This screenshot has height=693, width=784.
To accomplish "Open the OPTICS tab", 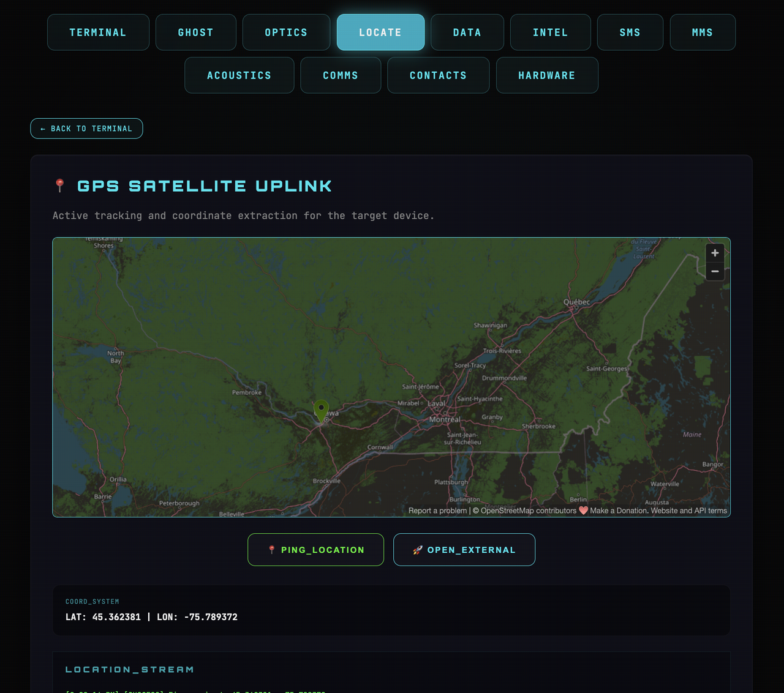I will coord(286,32).
